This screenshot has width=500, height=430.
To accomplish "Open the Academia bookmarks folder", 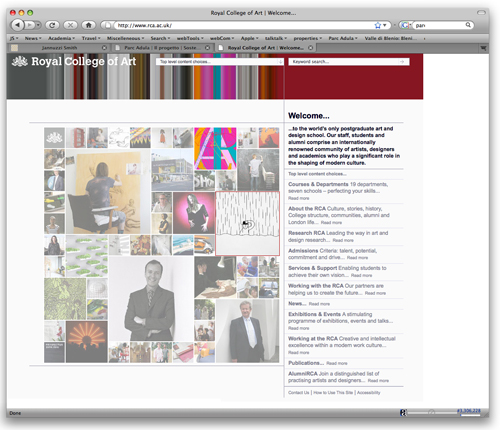I will click(61, 38).
